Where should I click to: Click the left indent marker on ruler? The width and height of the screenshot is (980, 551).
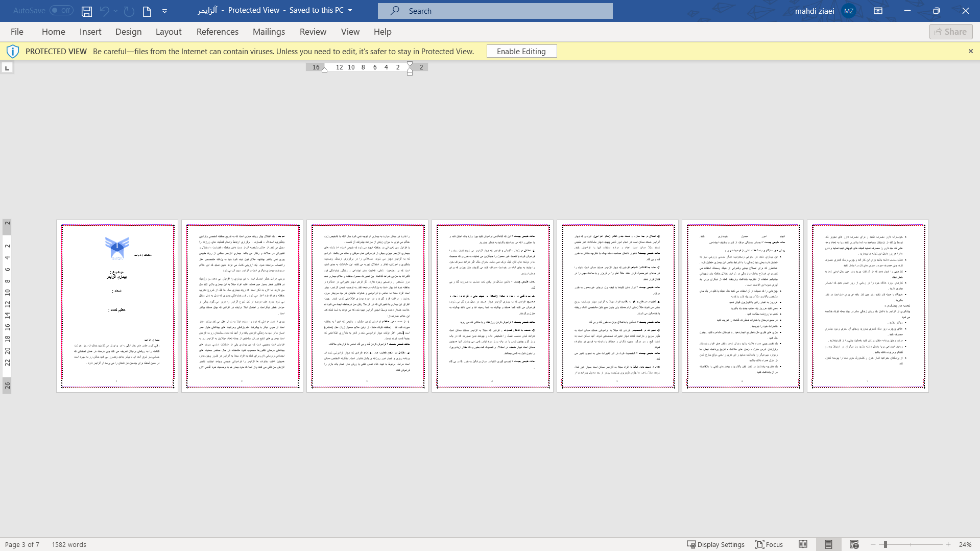[324, 69]
